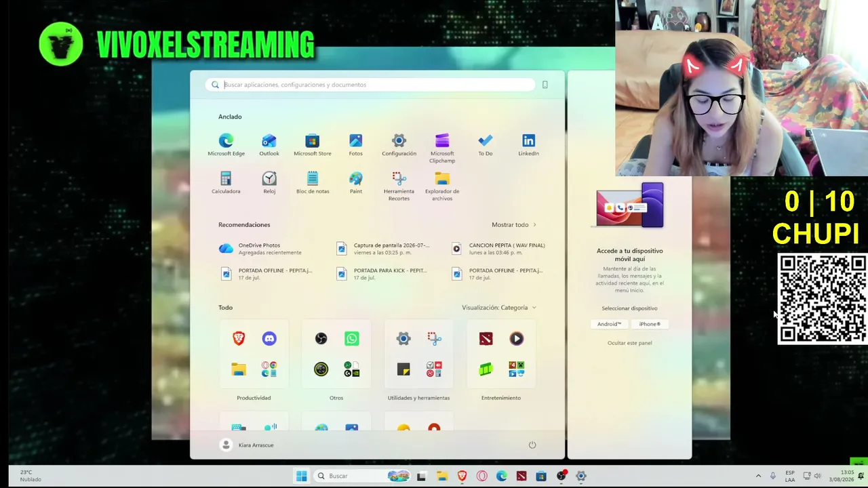Open pinned Microsoft Store app

click(313, 144)
